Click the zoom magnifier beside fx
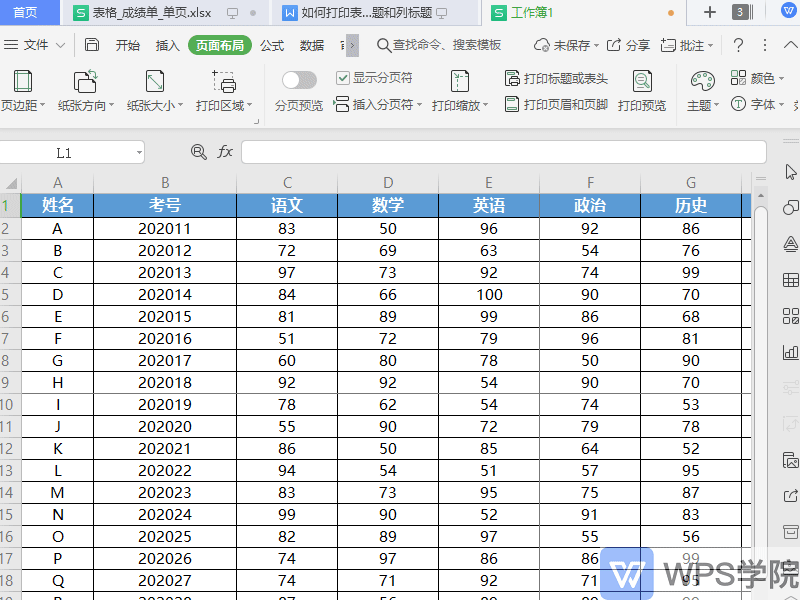 [x=198, y=152]
